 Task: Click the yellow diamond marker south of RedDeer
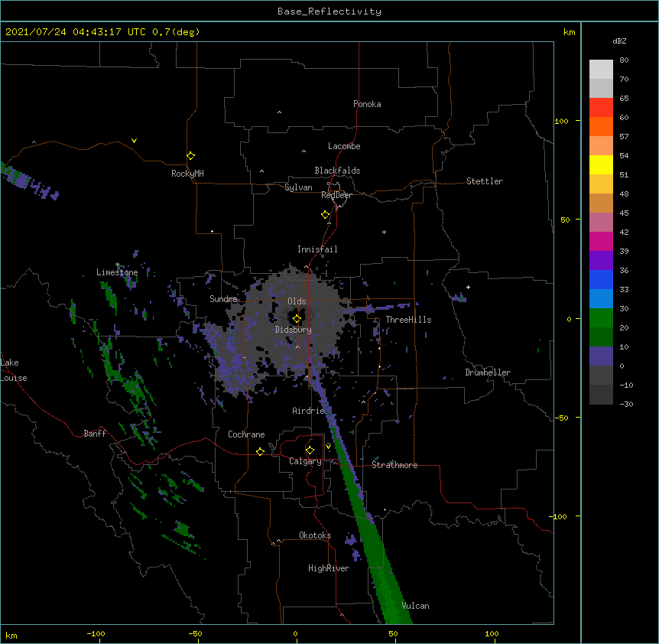pos(326,215)
